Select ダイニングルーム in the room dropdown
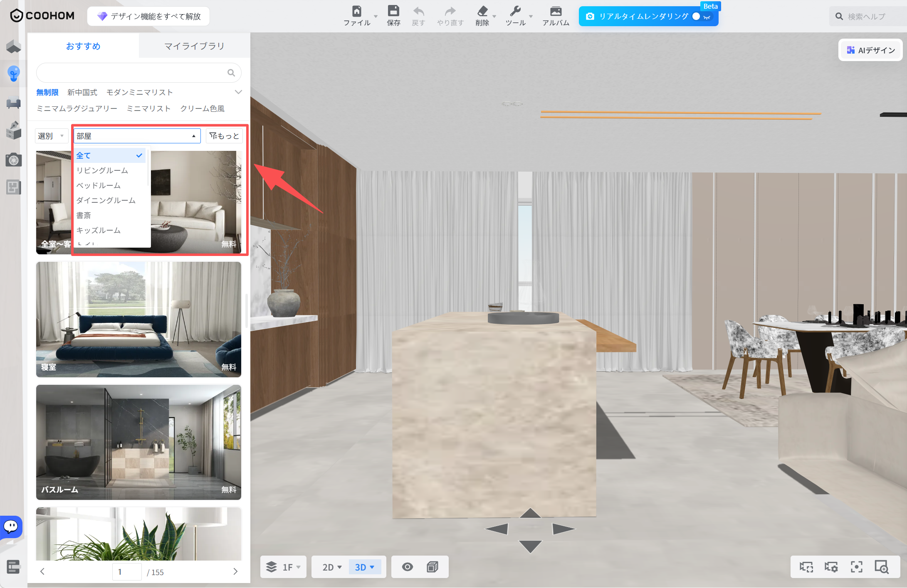The image size is (907, 588). 110,200
